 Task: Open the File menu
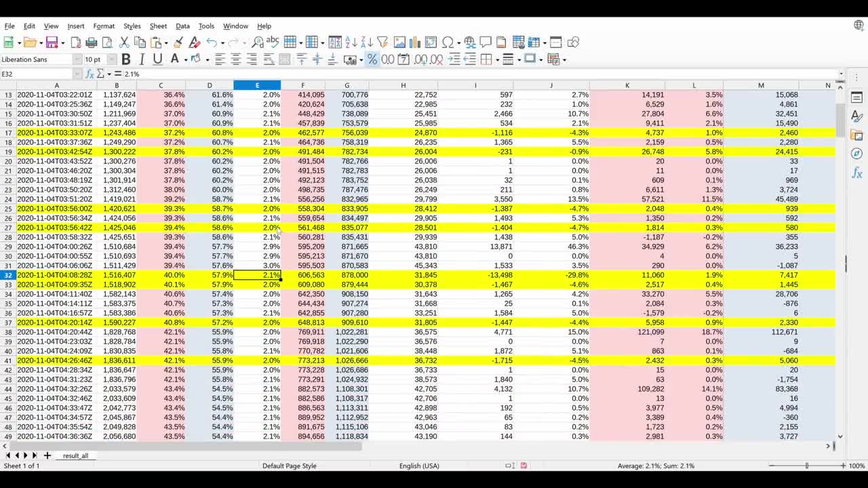[9, 26]
